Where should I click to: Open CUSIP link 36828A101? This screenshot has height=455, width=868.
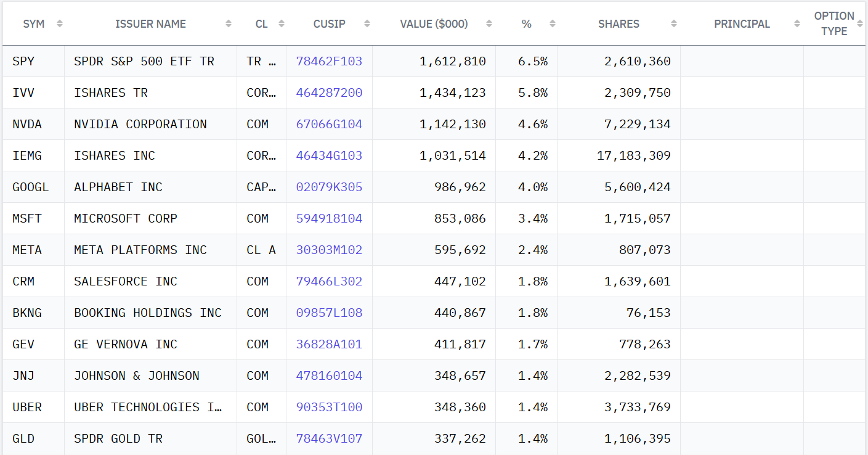[x=329, y=344]
